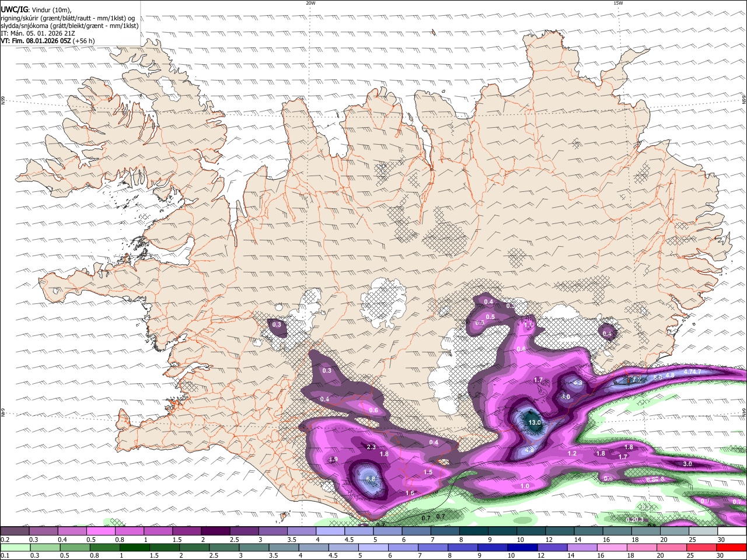
Task: Select the initial time line 'IT: Mán. 05. 01. 2026 21Z'
Action: (x=38, y=33)
